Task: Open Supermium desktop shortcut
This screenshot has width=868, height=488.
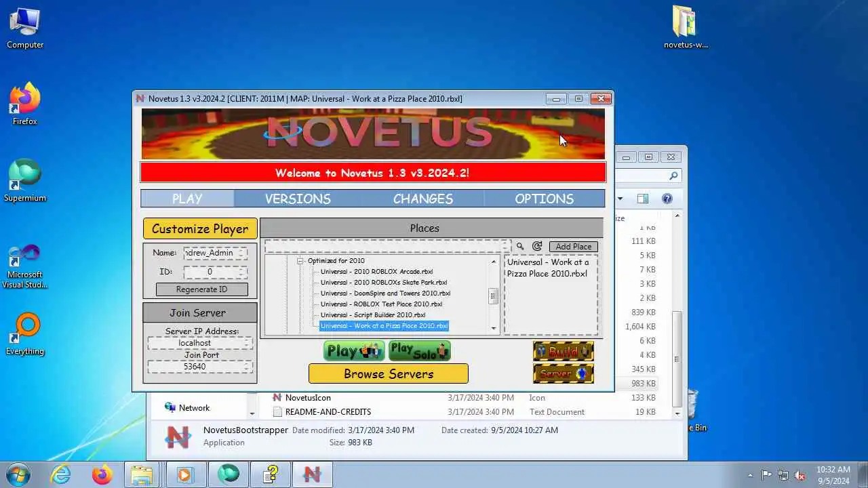Action: (x=25, y=180)
